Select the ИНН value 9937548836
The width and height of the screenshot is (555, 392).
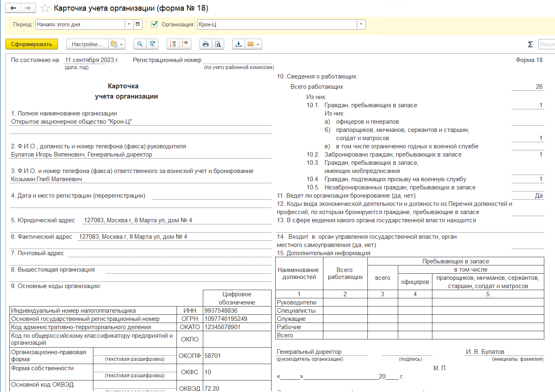coord(221,311)
